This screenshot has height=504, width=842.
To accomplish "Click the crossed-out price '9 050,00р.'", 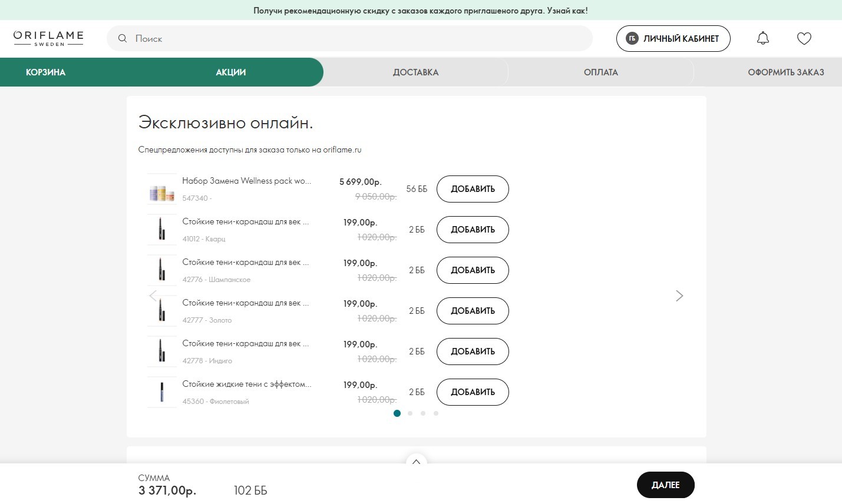I will [376, 197].
